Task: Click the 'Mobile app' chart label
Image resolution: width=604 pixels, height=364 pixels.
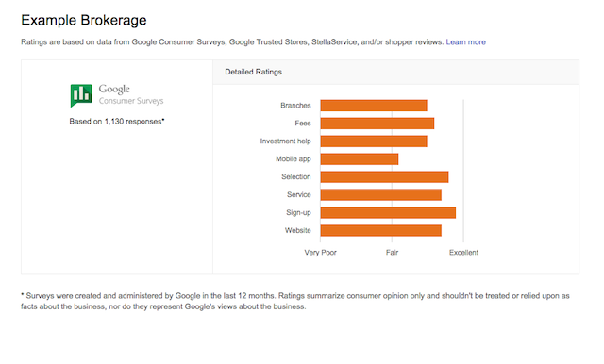Action: (294, 159)
